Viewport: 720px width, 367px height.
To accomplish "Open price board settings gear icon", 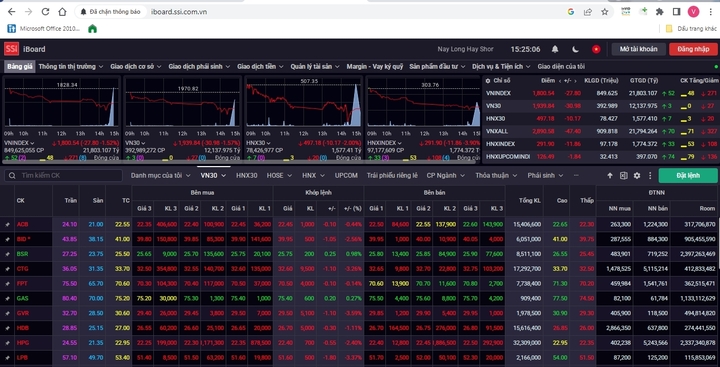I will 637,175.
